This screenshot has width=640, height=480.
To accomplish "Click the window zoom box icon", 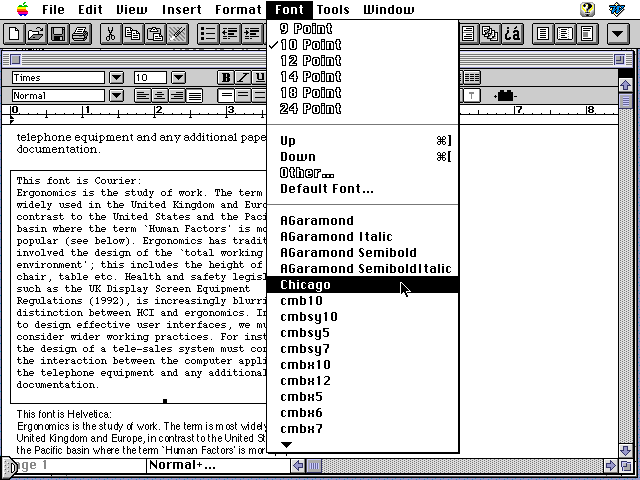I will tap(619, 60).
